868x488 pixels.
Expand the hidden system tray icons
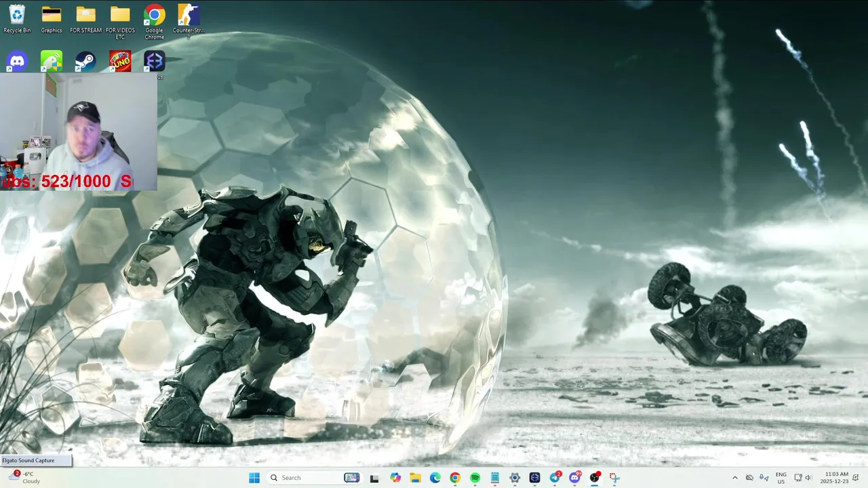click(734, 478)
